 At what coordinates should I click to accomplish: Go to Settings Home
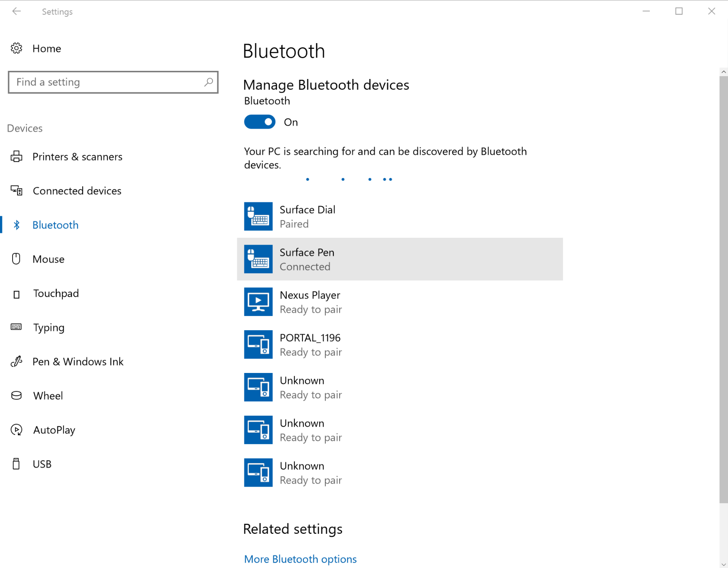click(x=46, y=48)
